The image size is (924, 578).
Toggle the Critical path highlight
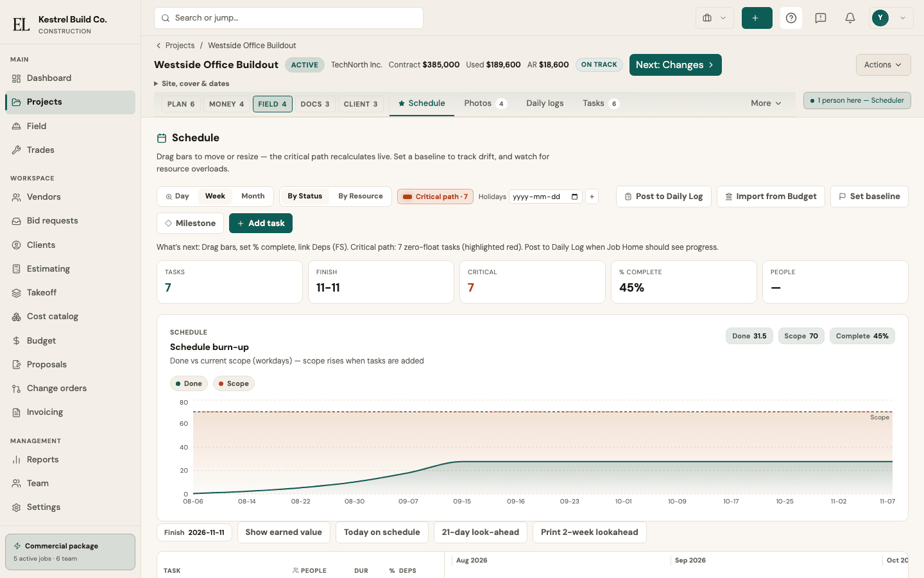point(435,197)
